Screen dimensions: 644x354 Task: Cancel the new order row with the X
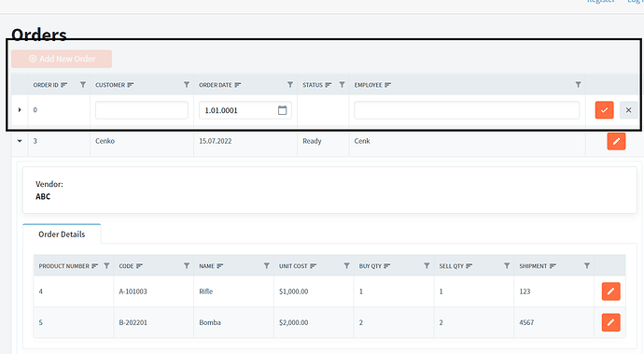[628, 110]
